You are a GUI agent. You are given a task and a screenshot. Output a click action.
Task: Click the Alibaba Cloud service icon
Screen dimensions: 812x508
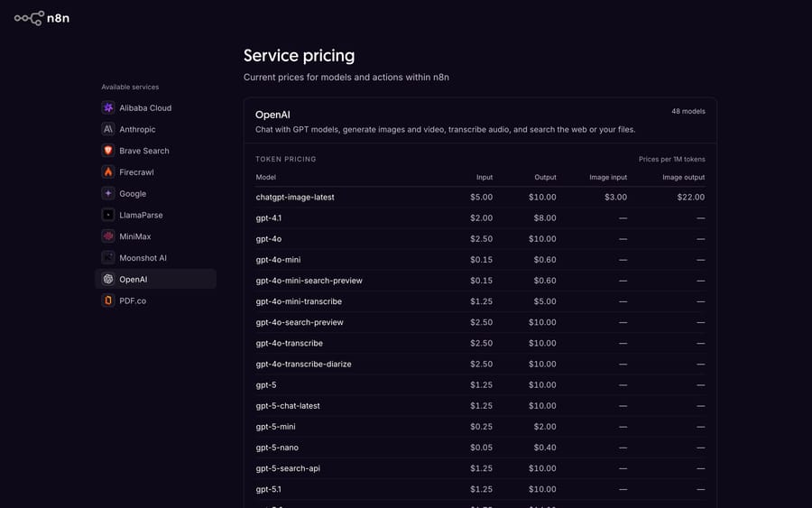[107, 107]
